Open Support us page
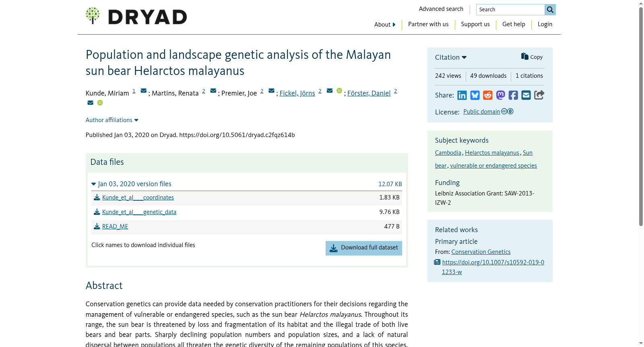The width and height of the screenshot is (644, 347). pyautogui.click(x=475, y=24)
